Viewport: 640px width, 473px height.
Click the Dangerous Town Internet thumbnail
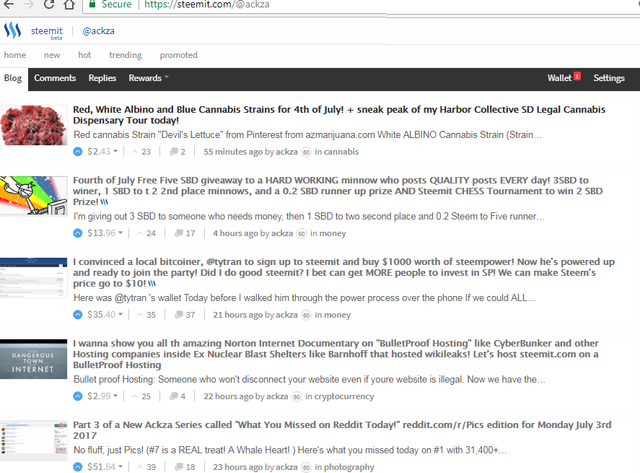[x=33, y=359]
